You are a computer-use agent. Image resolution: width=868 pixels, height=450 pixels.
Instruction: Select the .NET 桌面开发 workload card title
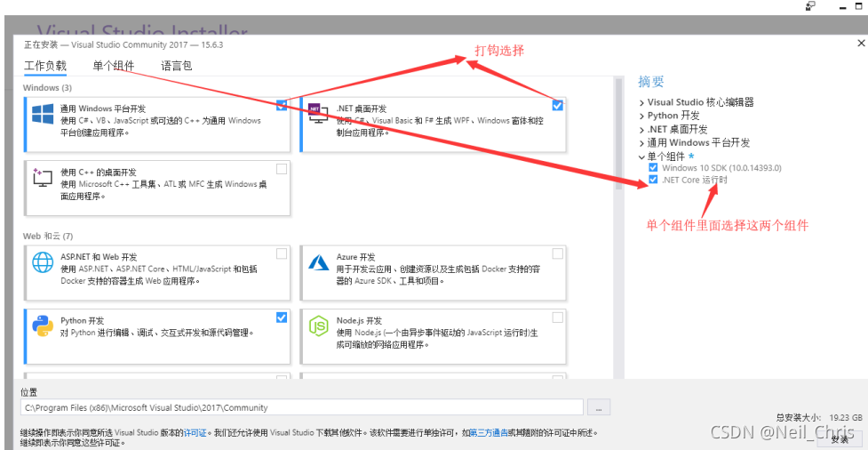pos(362,108)
